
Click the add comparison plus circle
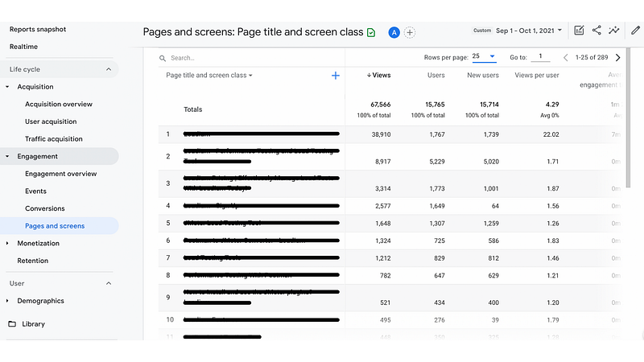click(x=410, y=32)
